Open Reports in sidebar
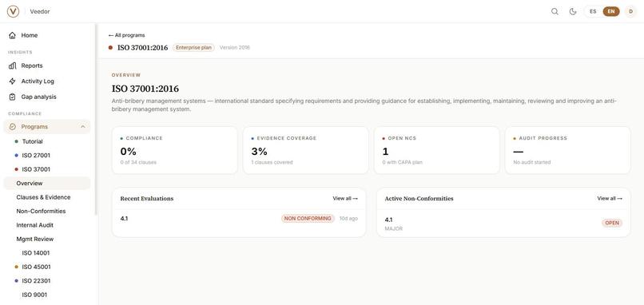 [47, 65]
